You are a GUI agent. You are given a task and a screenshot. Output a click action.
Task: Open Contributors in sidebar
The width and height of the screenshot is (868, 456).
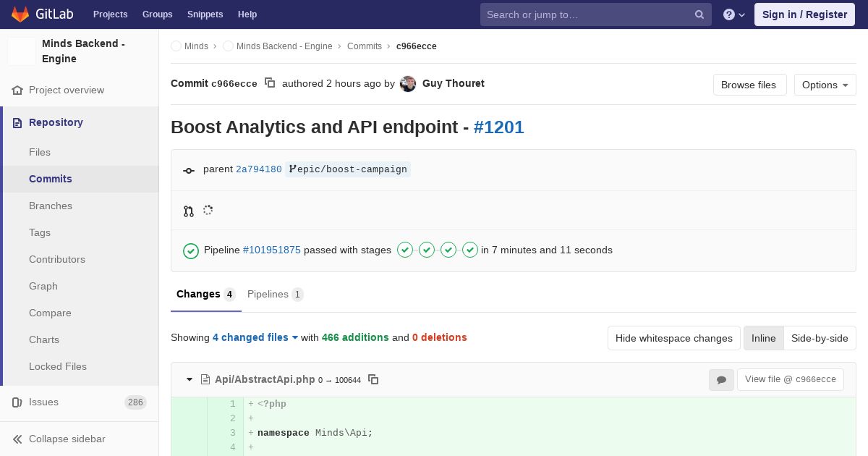[x=57, y=259]
